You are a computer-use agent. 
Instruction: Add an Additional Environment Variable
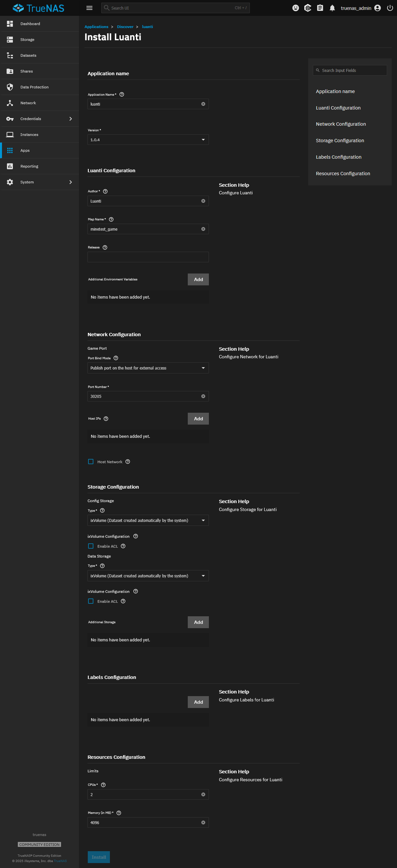tap(198, 279)
